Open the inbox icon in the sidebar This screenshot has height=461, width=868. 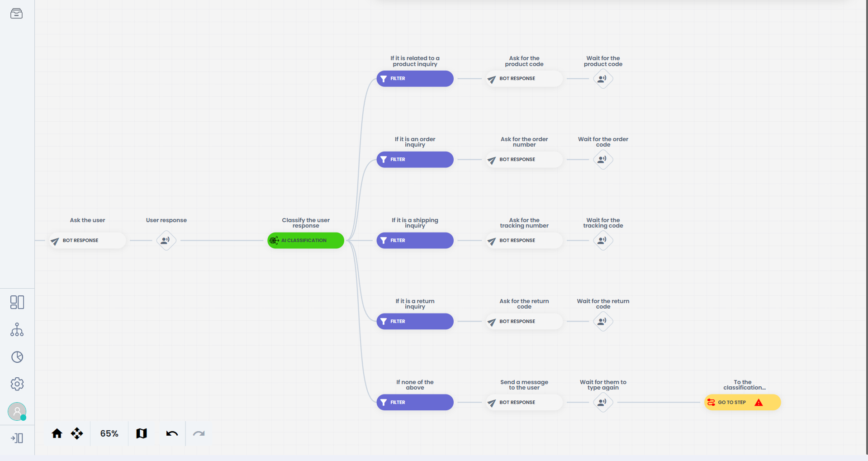click(x=16, y=14)
